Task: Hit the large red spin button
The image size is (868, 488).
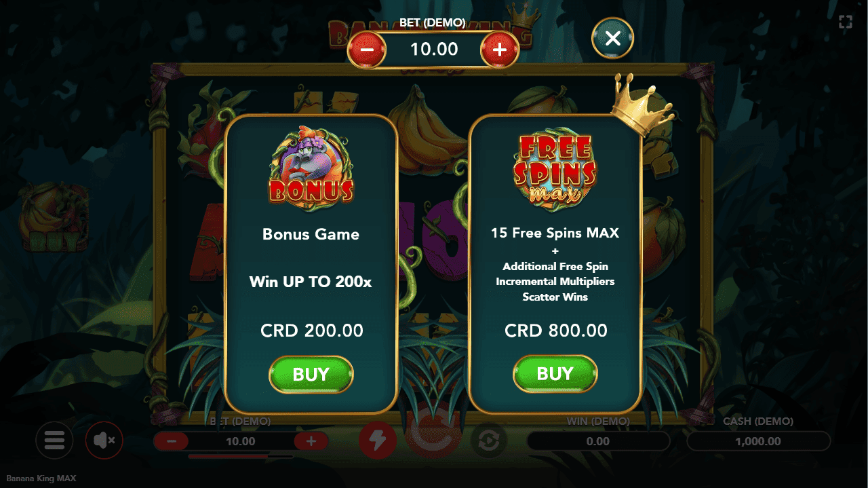Action: 433,436
